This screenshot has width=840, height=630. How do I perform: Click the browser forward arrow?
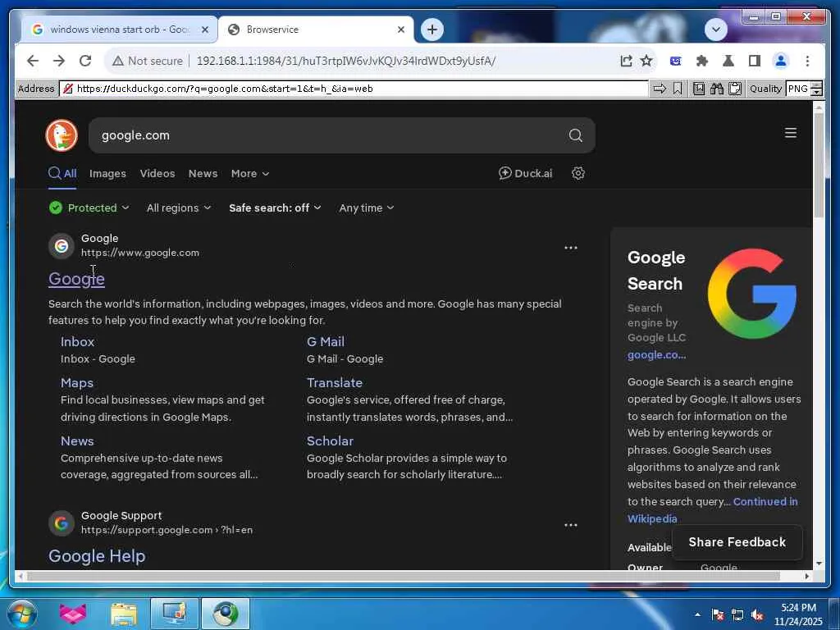click(59, 61)
